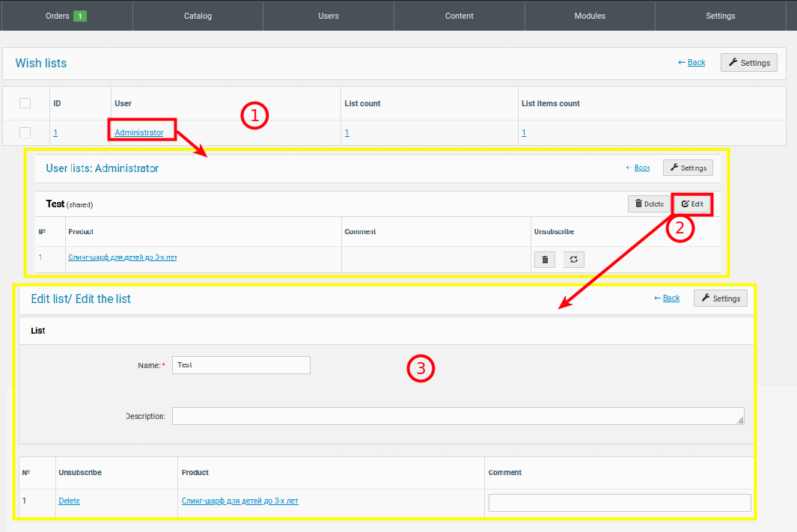
Task: Focus the Description text area
Action: (458, 415)
